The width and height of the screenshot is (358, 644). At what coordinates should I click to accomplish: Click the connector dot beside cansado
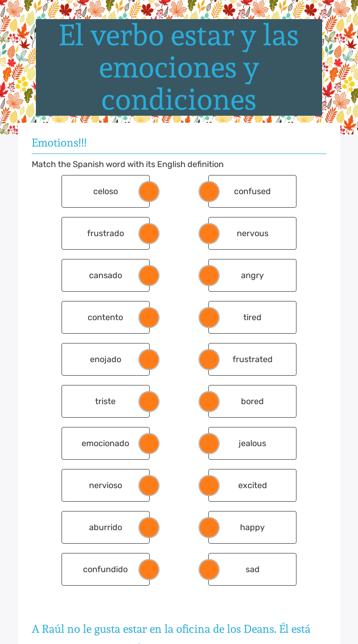coord(149,275)
